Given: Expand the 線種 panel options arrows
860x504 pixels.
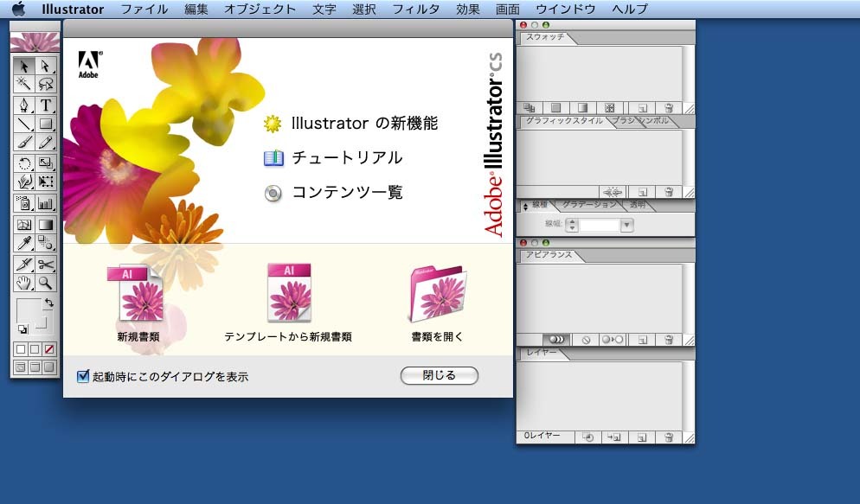Looking at the screenshot, I should coord(524,206).
